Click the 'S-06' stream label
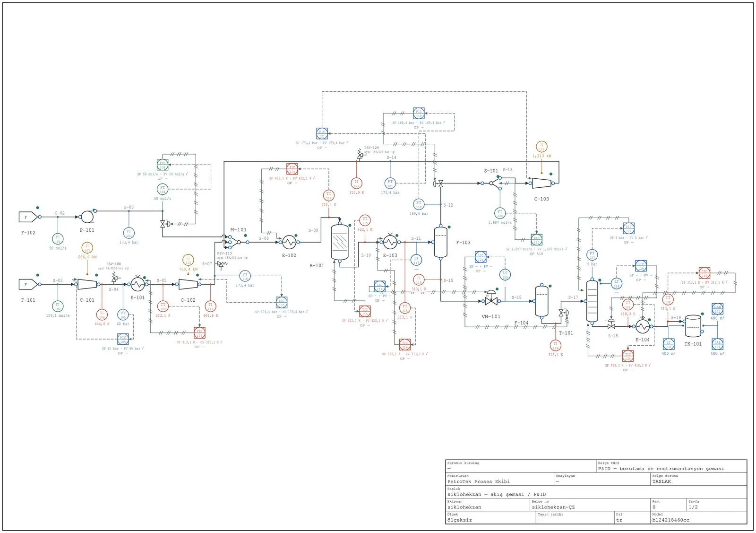 [x=129, y=207]
